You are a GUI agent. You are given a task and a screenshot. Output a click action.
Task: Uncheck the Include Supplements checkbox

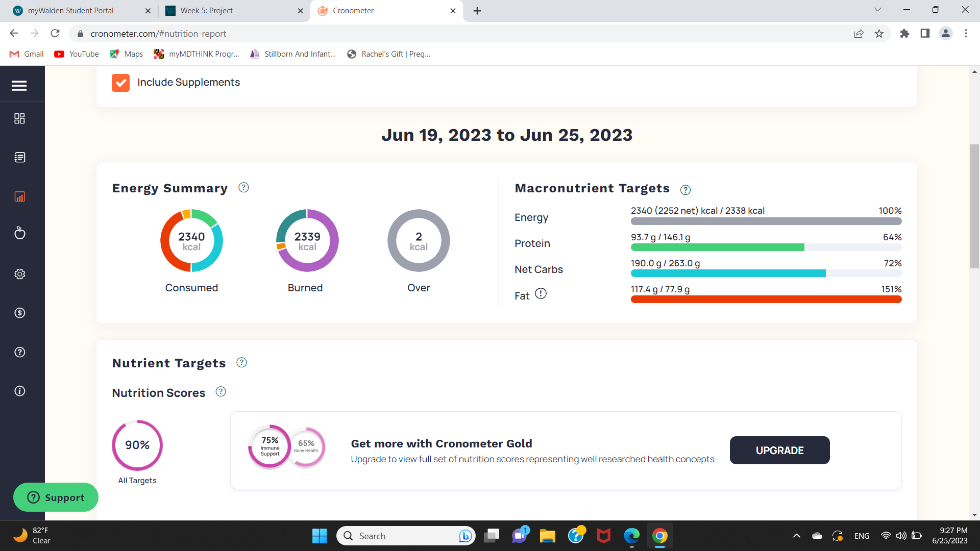(x=120, y=83)
